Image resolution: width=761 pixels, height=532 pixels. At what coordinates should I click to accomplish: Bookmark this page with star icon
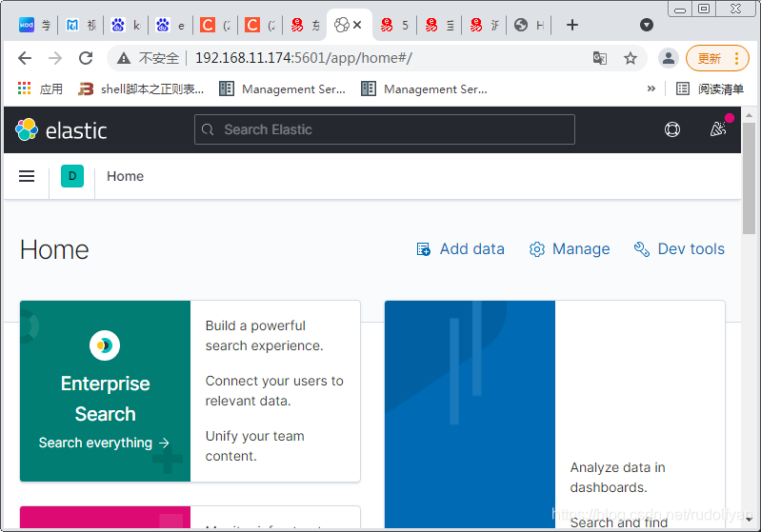click(631, 58)
